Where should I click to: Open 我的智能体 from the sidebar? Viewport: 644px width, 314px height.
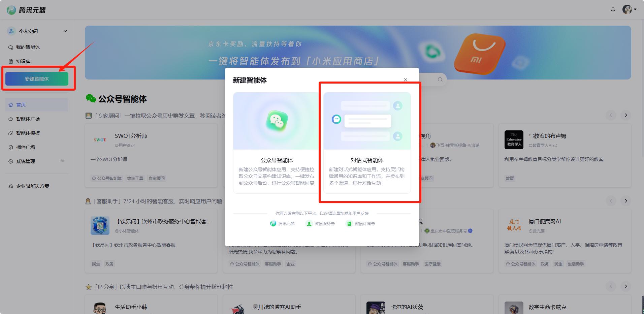[27, 47]
